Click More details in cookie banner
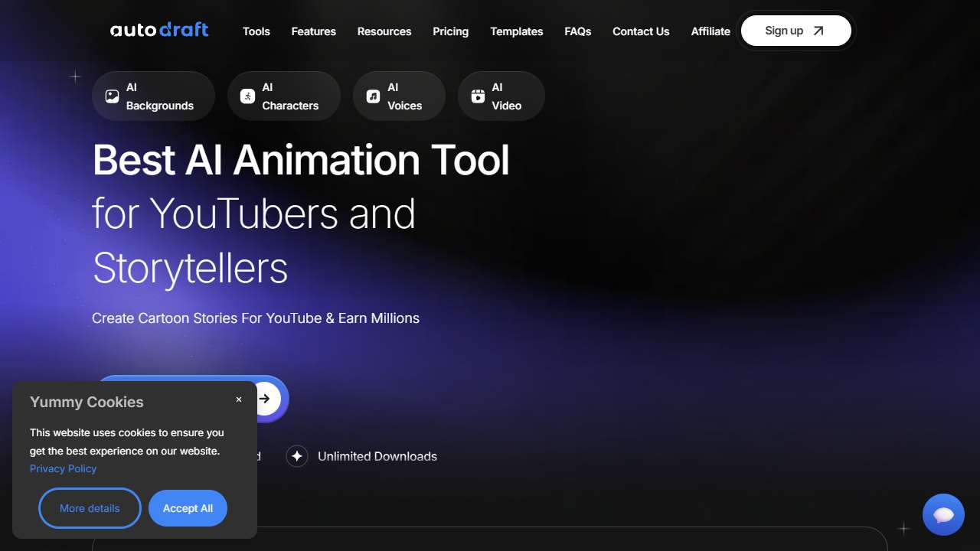Image resolution: width=980 pixels, height=551 pixels. 90,508
